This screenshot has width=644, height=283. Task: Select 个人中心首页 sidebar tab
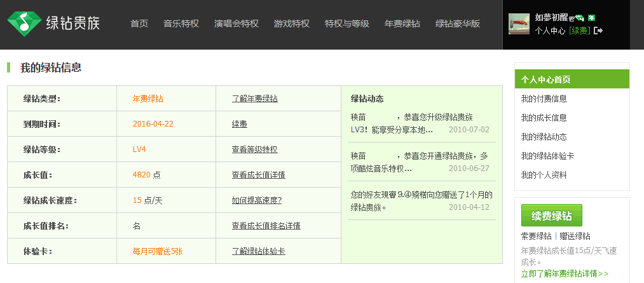tap(572, 79)
